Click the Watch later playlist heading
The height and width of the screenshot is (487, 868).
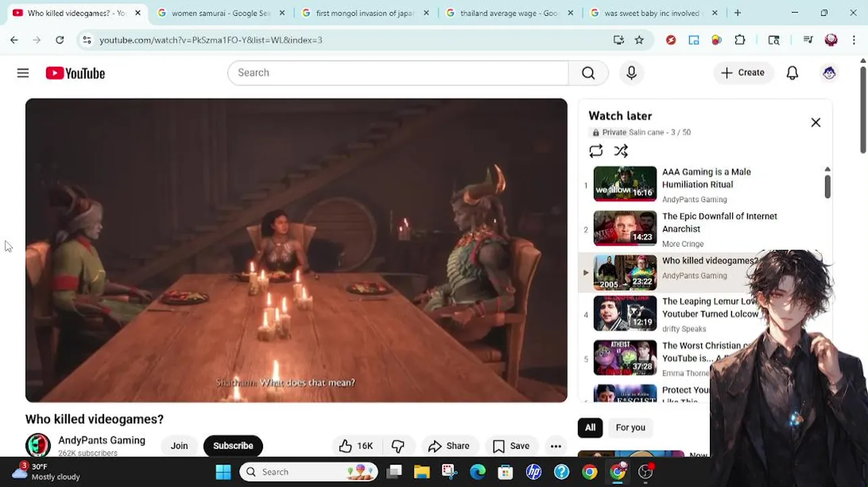click(x=620, y=116)
